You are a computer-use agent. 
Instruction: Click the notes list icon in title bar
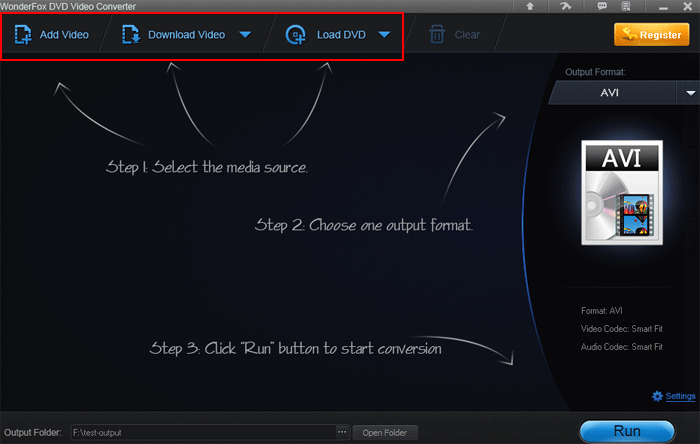(626, 6)
